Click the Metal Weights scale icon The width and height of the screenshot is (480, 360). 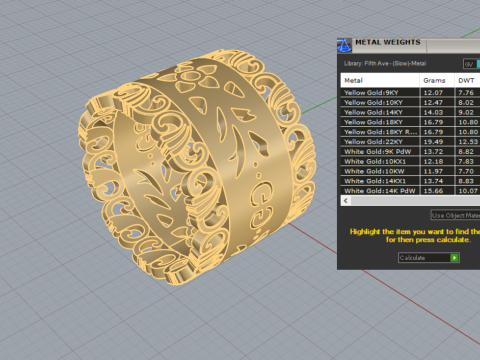point(344,45)
